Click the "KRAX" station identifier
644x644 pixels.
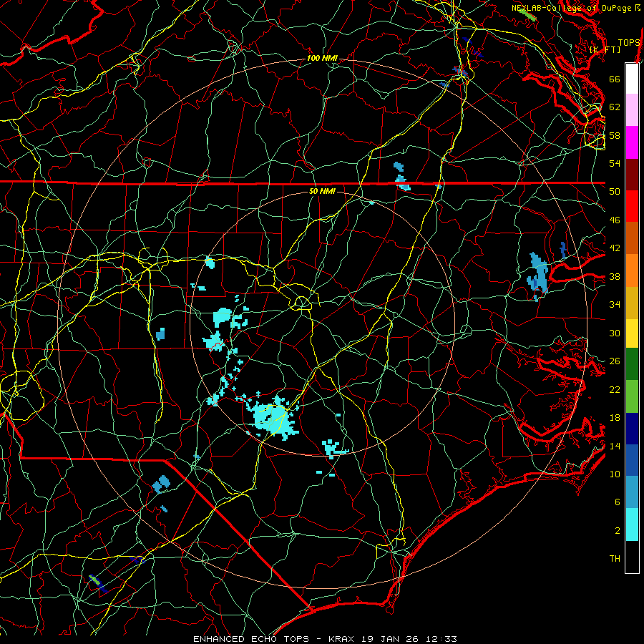(343, 639)
